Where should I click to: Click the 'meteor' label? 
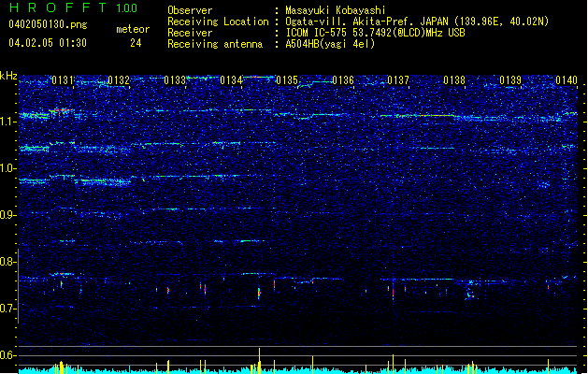tap(133, 29)
